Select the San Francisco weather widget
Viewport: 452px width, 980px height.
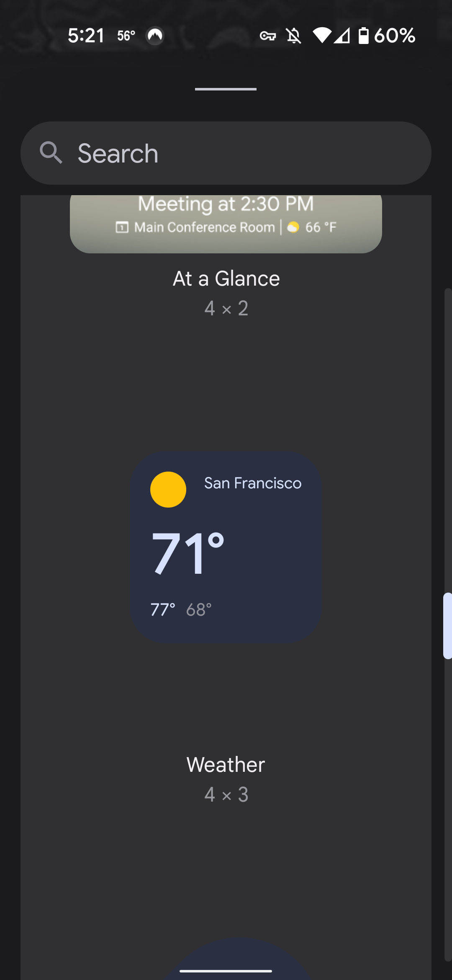tap(226, 547)
